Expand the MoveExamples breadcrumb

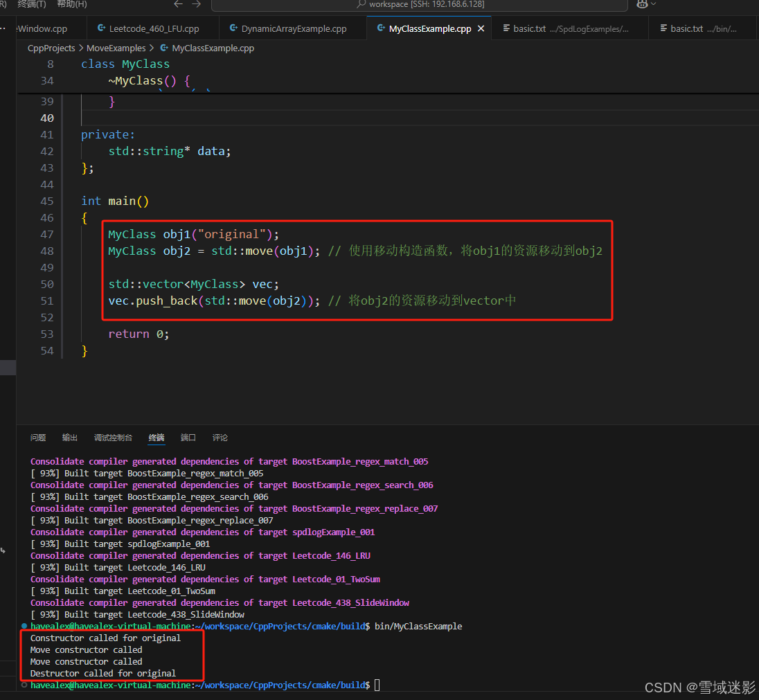click(x=116, y=48)
